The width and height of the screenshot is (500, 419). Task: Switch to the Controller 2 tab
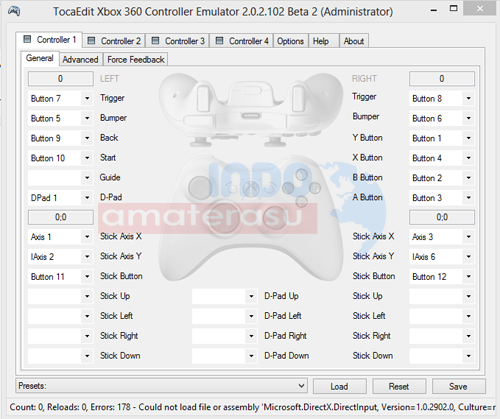[114, 41]
